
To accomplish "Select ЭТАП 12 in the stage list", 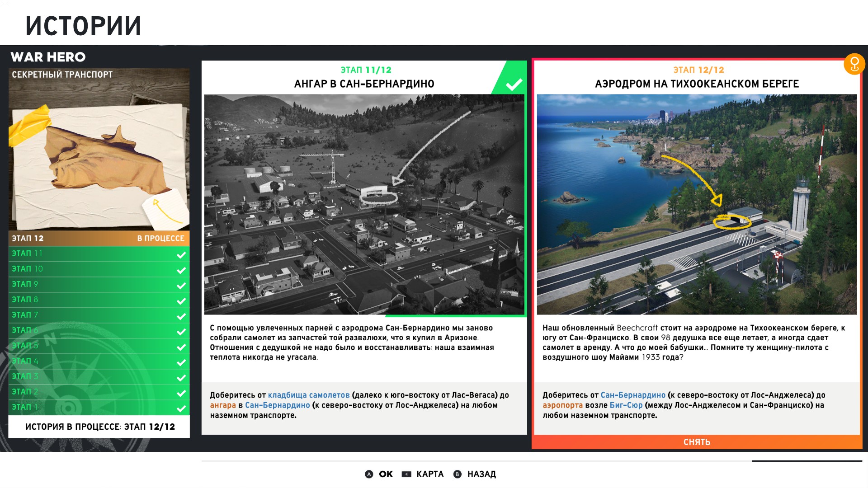I will pos(99,238).
